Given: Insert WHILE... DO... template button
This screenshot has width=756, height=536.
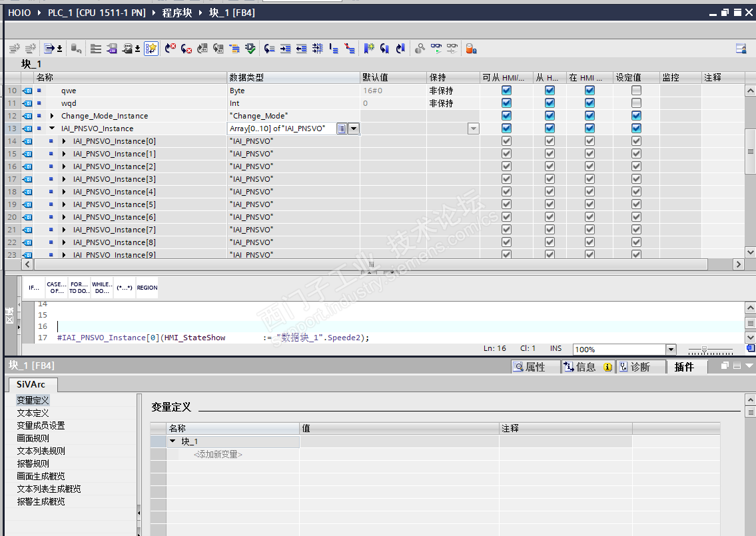Looking at the screenshot, I should [x=102, y=287].
